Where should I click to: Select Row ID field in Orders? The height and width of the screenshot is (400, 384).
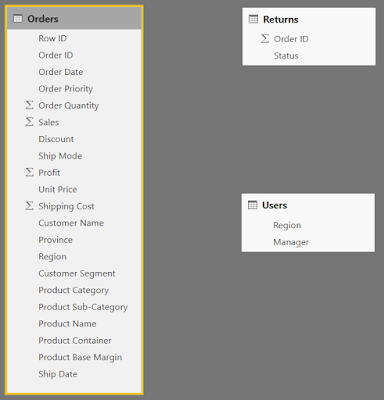pyautogui.click(x=75, y=38)
